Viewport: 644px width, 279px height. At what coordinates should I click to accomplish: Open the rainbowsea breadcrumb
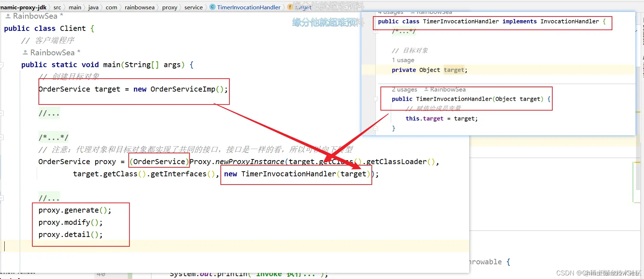(140, 7)
